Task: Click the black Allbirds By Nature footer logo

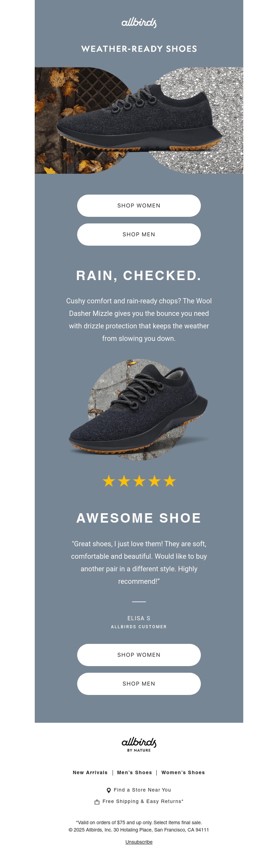Action: pyautogui.click(x=139, y=744)
